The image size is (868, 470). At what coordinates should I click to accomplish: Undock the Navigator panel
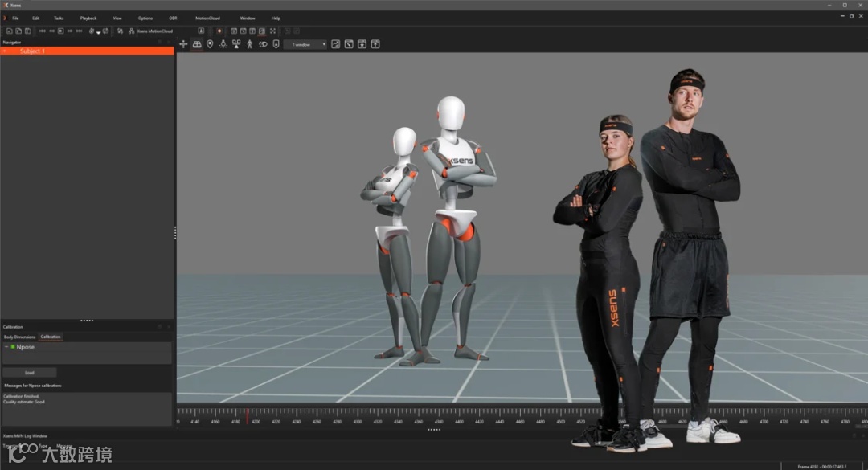(160, 42)
